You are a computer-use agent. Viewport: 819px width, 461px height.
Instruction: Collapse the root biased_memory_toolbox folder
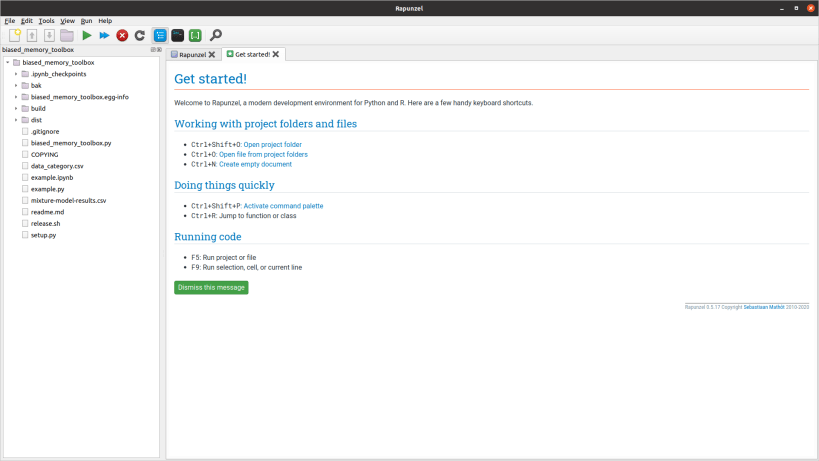(8, 62)
